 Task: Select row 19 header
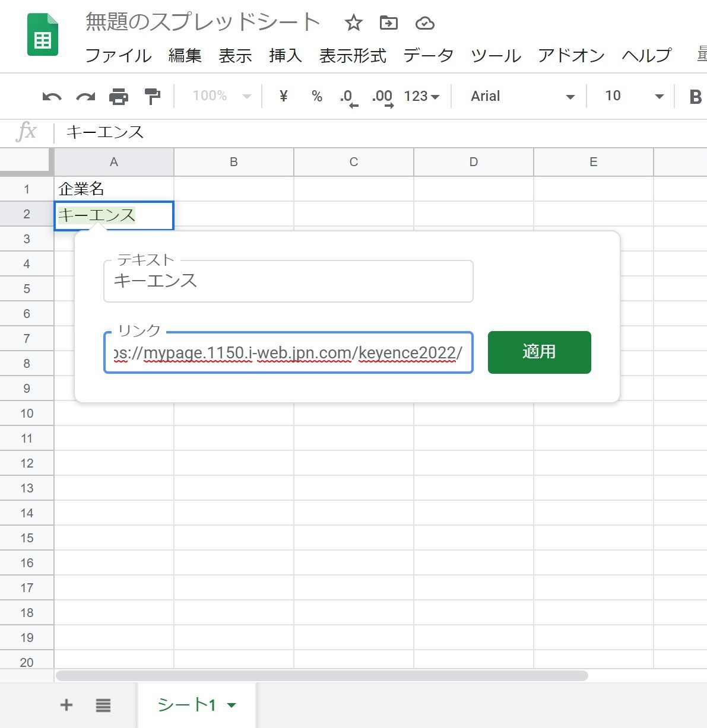point(27,638)
